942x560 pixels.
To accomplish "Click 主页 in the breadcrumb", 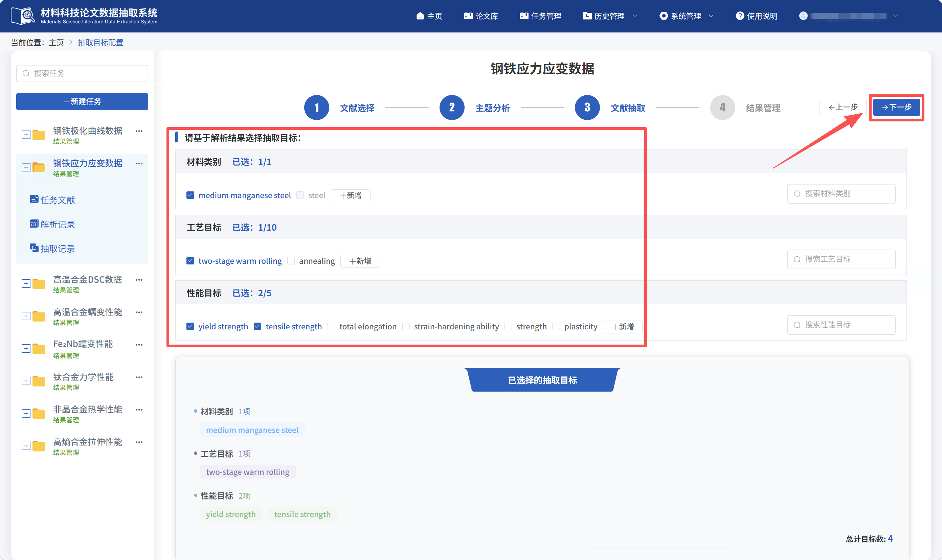I will point(56,43).
